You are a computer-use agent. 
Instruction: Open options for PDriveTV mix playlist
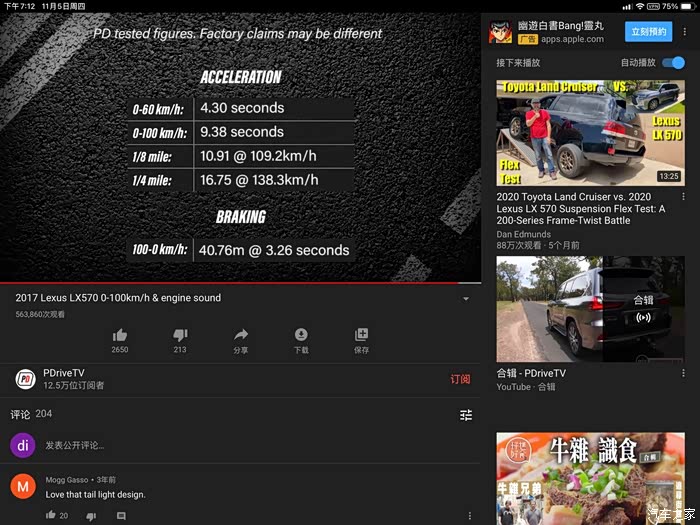683,373
